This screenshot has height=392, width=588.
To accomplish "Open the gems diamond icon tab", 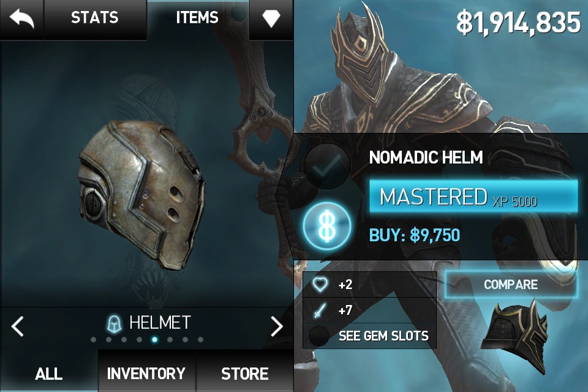I will pos(271,18).
